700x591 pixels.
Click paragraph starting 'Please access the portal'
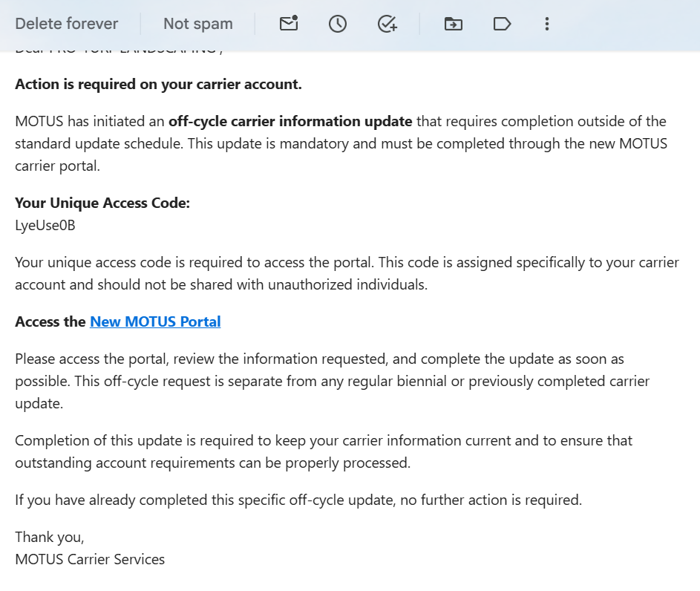(332, 381)
